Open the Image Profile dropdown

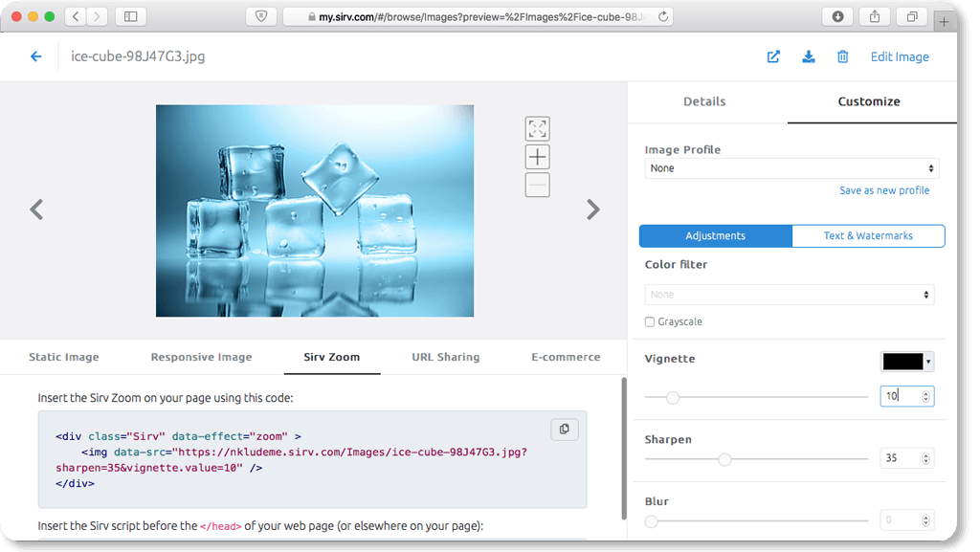click(791, 167)
